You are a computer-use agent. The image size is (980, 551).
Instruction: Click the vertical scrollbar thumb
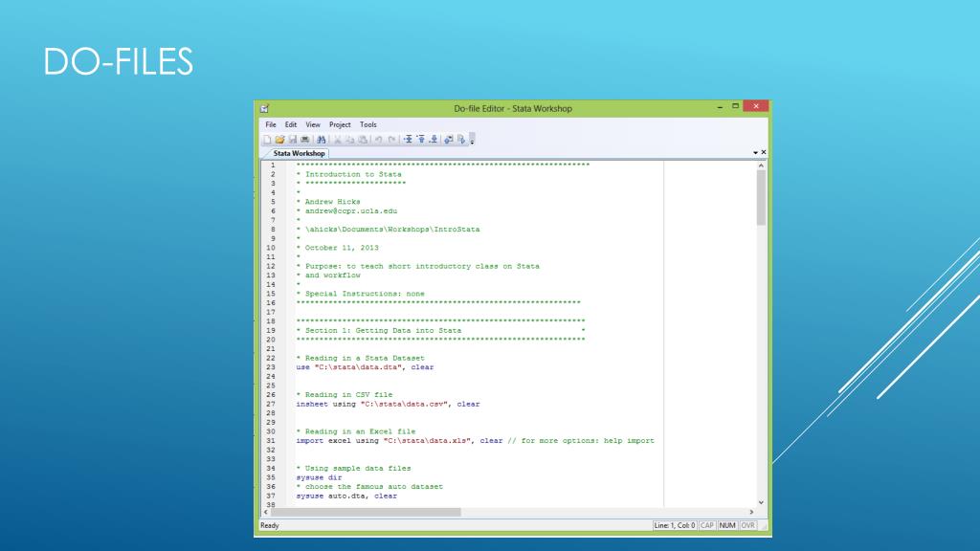click(761, 197)
